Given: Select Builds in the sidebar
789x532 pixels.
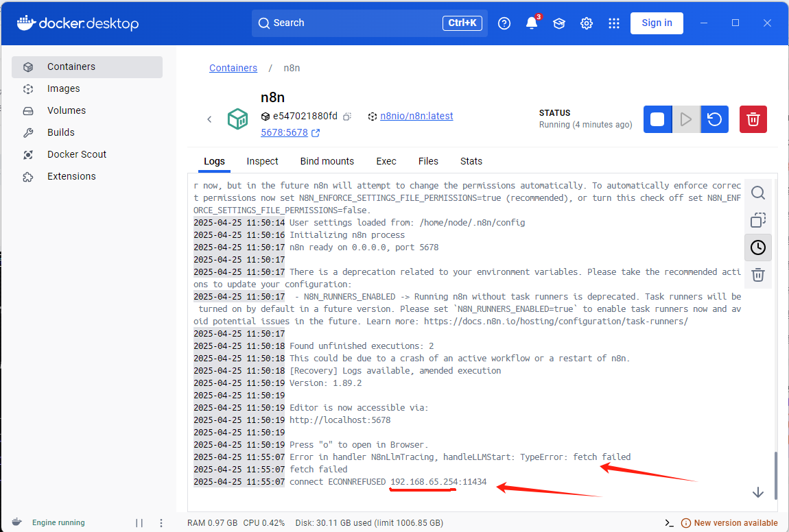Looking at the screenshot, I should (87, 132).
